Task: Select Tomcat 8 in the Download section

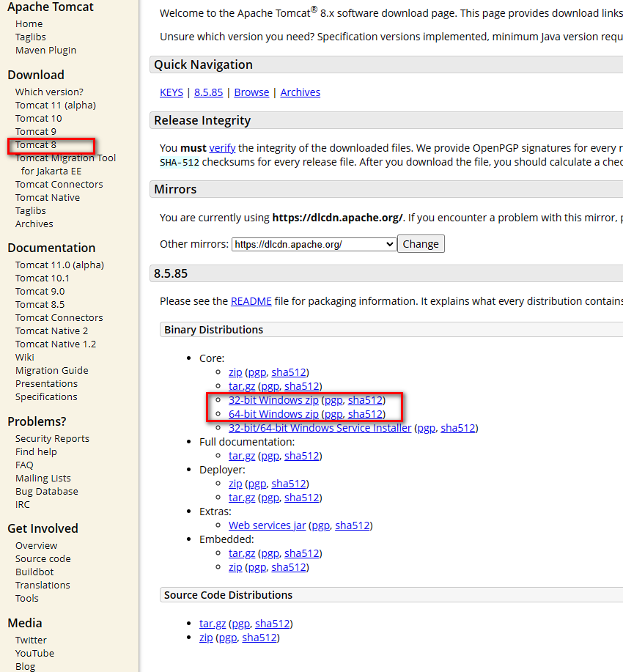Action: click(36, 145)
